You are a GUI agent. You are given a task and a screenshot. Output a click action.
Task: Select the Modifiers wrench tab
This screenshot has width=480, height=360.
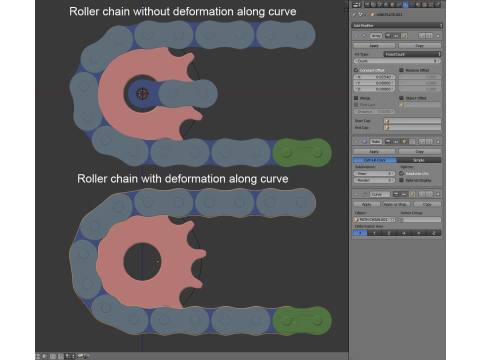[x=406, y=5]
